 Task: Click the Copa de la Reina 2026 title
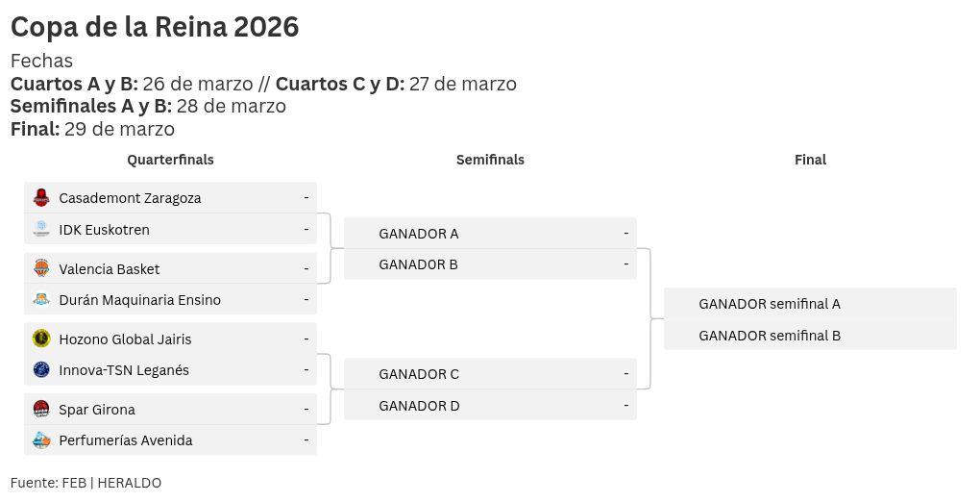(155, 27)
